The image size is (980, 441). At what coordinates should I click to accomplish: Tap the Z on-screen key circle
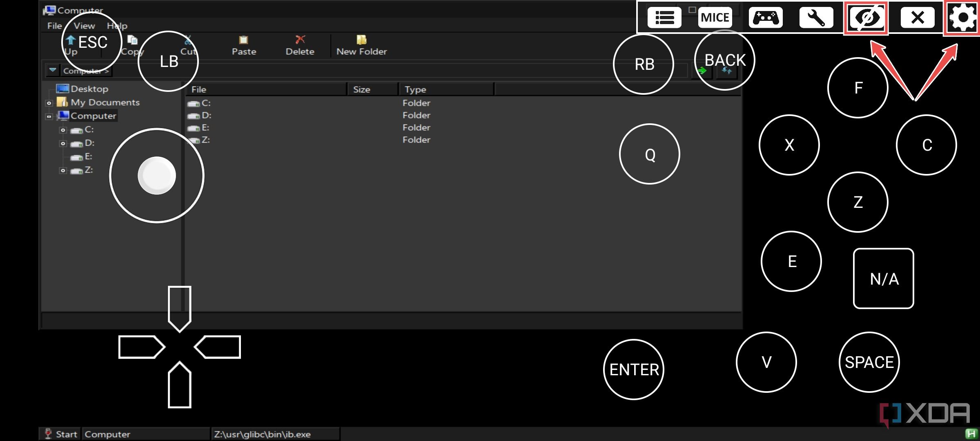pyautogui.click(x=858, y=202)
